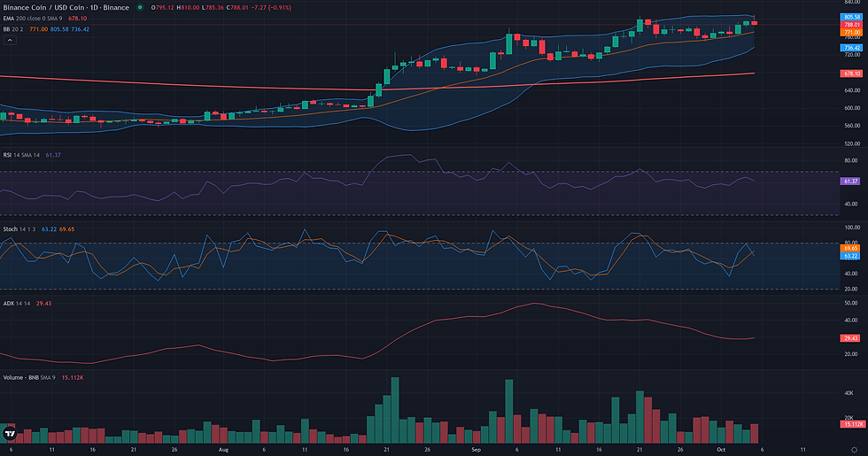Click the red 29.43 ADX axis label
The height and width of the screenshot is (456, 868).
[x=850, y=338]
